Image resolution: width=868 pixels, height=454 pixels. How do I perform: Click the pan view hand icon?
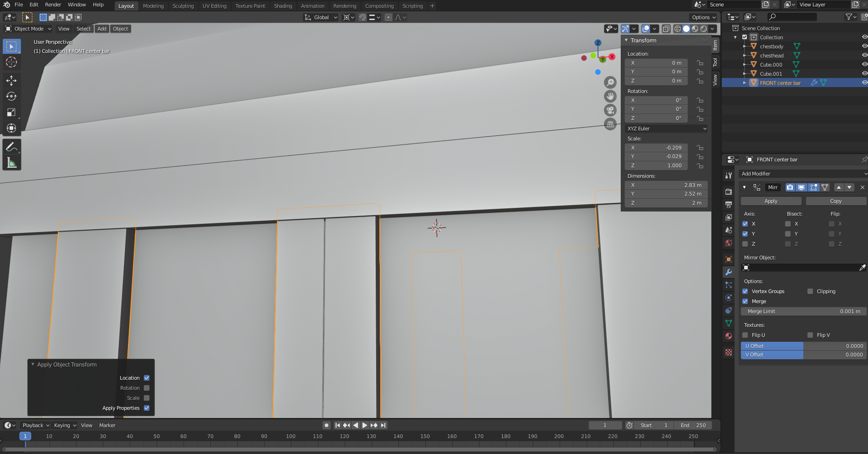tap(610, 96)
